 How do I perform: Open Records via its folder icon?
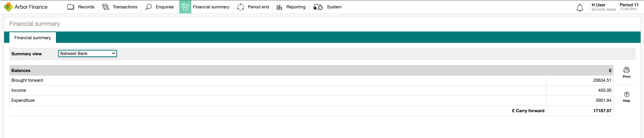(x=71, y=7)
